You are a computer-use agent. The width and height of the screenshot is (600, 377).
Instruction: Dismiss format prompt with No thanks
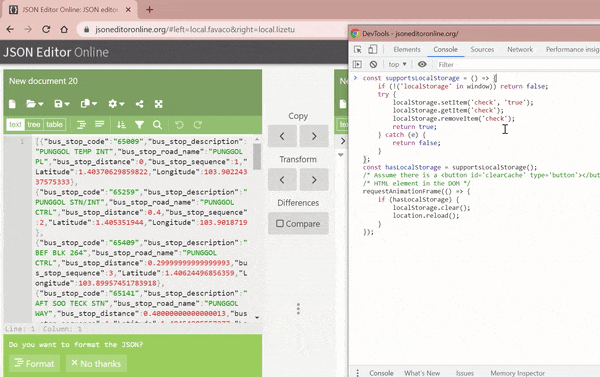[x=96, y=363]
